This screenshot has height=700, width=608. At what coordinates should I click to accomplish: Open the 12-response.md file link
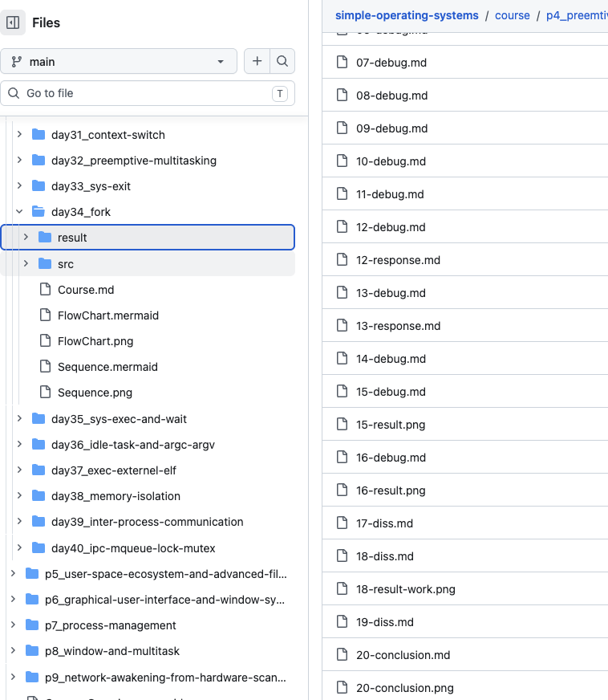point(398,260)
